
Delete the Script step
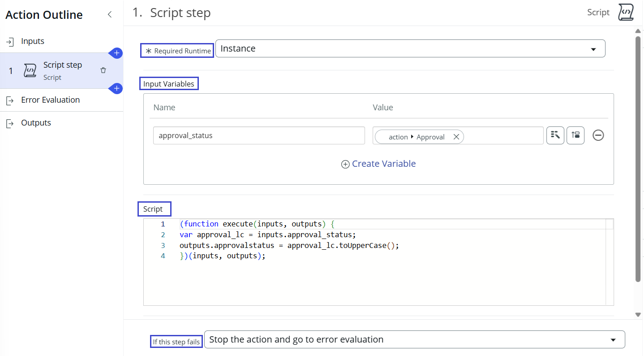pos(103,70)
